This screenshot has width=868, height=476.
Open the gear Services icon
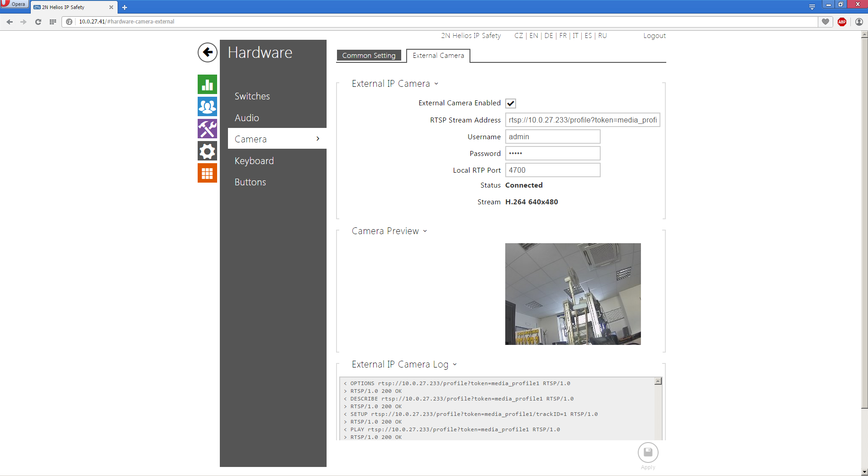click(x=207, y=151)
